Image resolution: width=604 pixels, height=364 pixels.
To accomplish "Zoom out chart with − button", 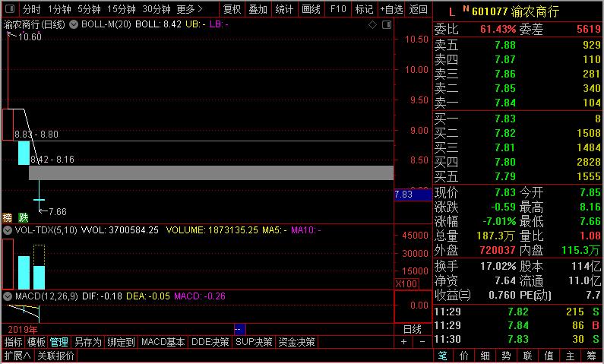I will coord(422,342).
